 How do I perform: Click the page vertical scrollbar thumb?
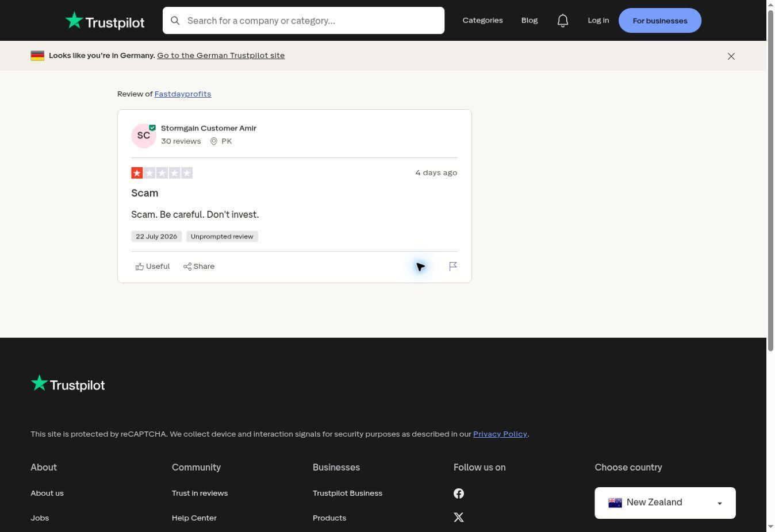click(x=771, y=180)
